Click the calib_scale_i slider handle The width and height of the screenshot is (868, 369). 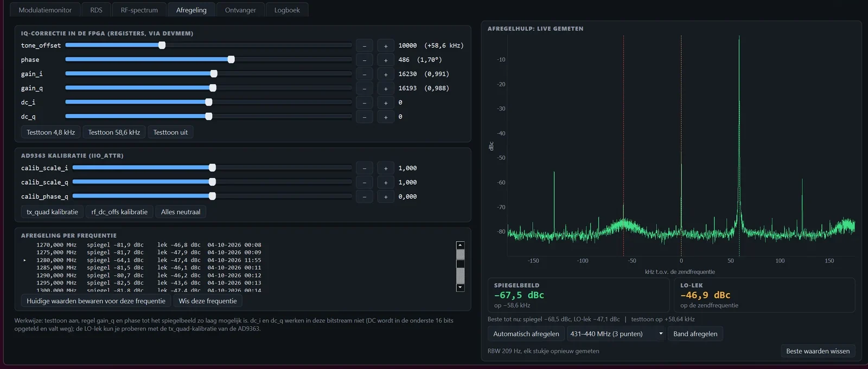coord(212,168)
